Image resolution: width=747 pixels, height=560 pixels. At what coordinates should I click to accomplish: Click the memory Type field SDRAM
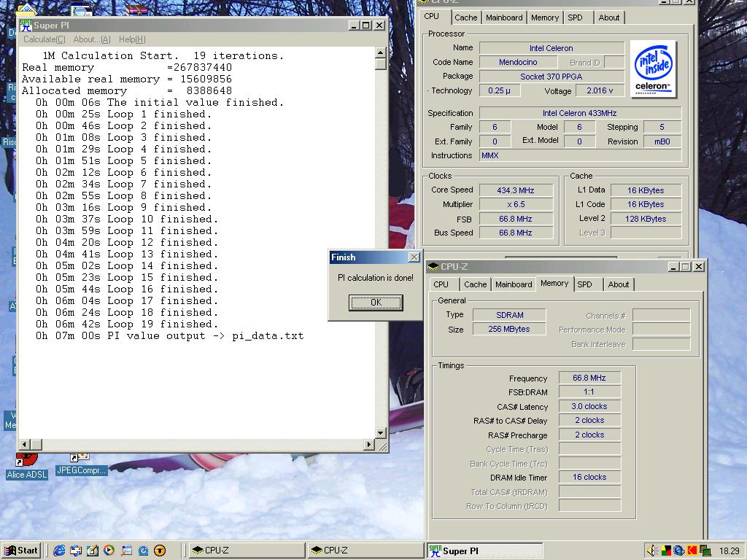pos(509,315)
